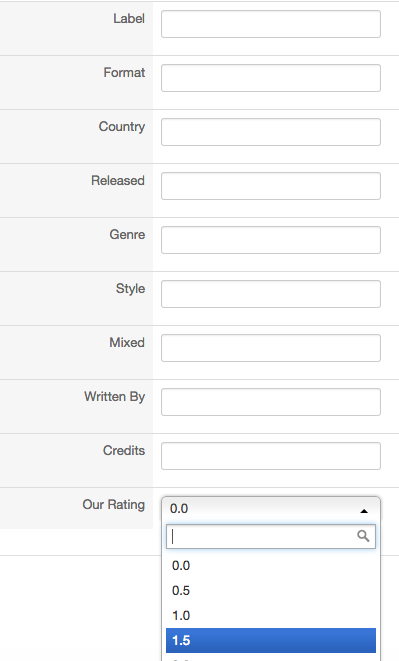Focus the Genre text box
The width and height of the screenshot is (399, 661).
(271, 240)
